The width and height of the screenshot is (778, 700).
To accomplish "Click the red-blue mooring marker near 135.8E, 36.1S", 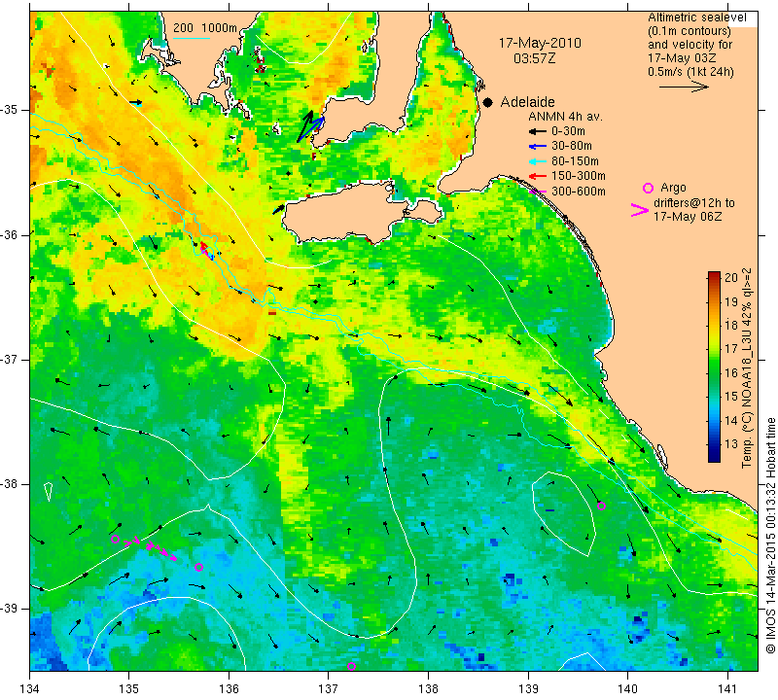I will coord(207,251).
